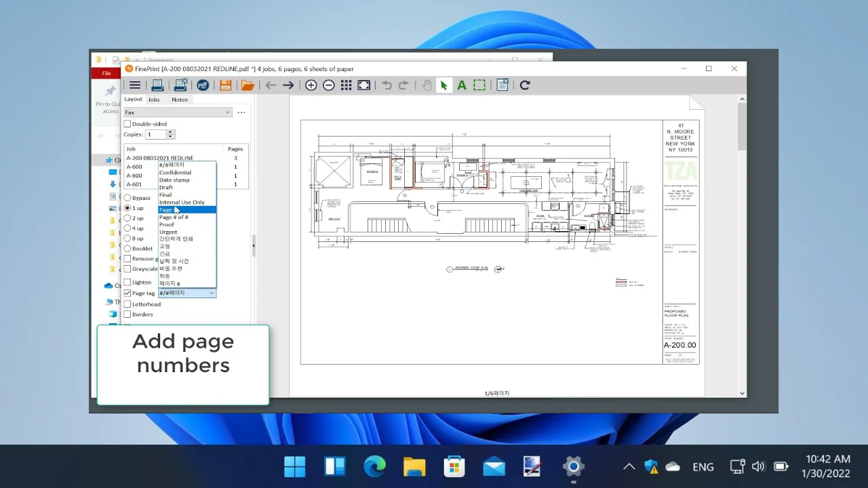Click the left-arrow panel collapse handle
Screen dimensions: 868x488
[254, 245]
